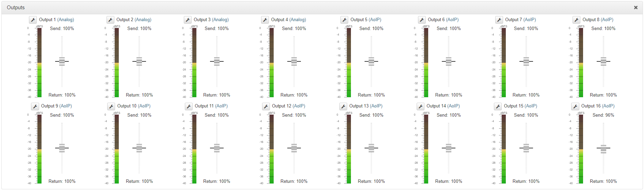
Task: Click the Output 6 send level fader handle
Action: tap(449, 61)
